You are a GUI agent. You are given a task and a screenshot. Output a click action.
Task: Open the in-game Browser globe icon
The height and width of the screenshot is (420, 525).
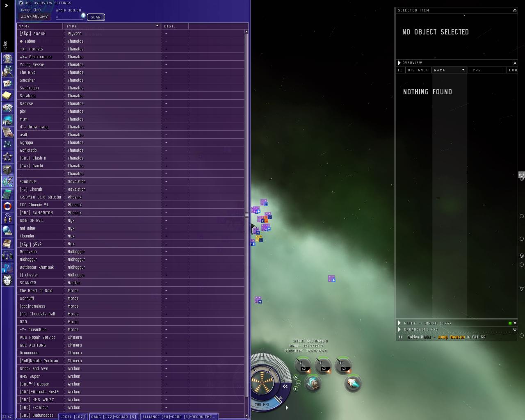(x=7, y=231)
